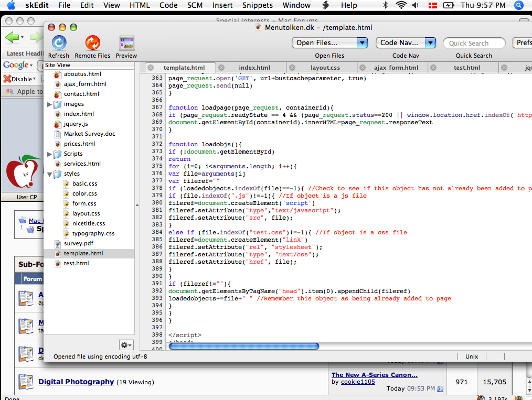Click the Prefs toolbar button
The height and width of the screenshot is (400, 532).
pos(522,42)
